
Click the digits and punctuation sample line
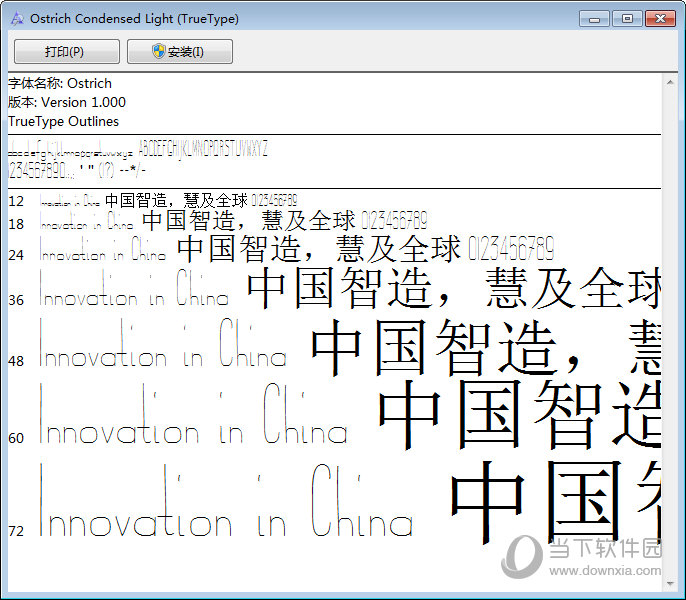pos(77,170)
